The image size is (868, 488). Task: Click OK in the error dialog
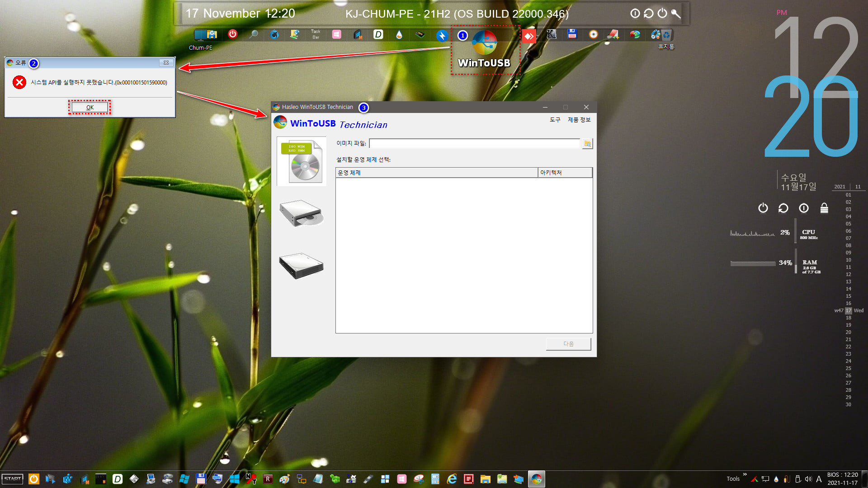pyautogui.click(x=90, y=108)
